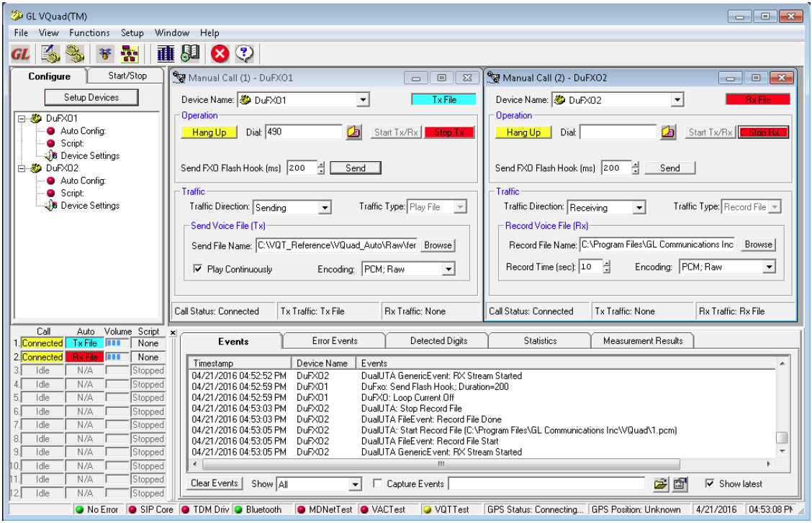Click the cyan Tx File cell in row 1
This screenshot has width=812, height=523.
[84, 343]
